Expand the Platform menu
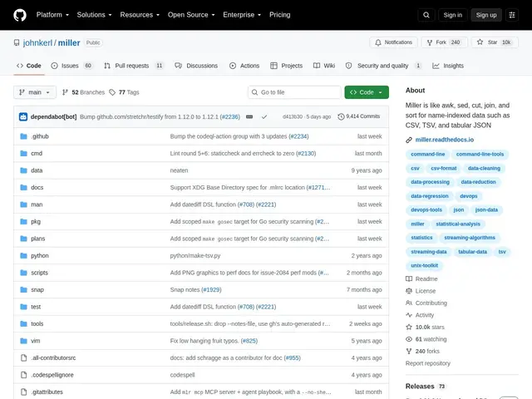Image resolution: width=532 pixels, height=399 pixels. coord(52,15)
